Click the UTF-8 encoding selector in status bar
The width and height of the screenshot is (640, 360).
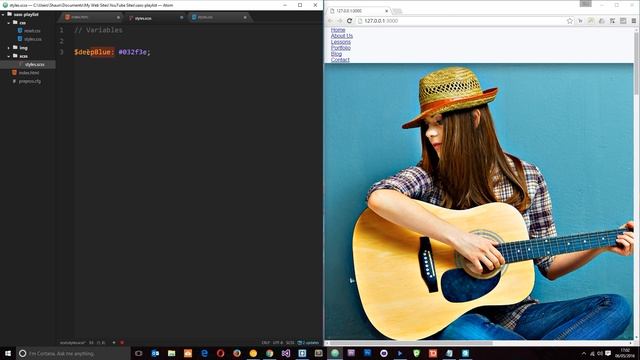(x=278, y=342)
